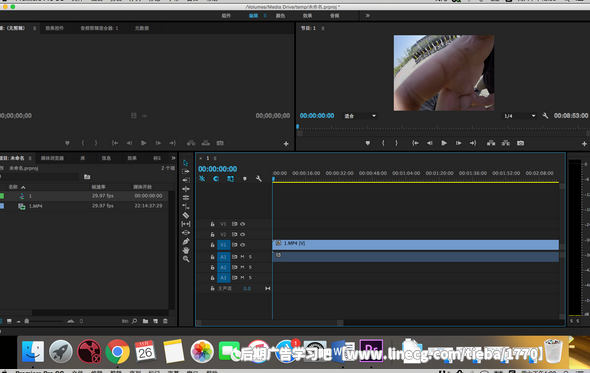Image resolution: width=590 pixels, height=373 pixels.
Task: Select the Selection tool arrow
Action: 186,163
